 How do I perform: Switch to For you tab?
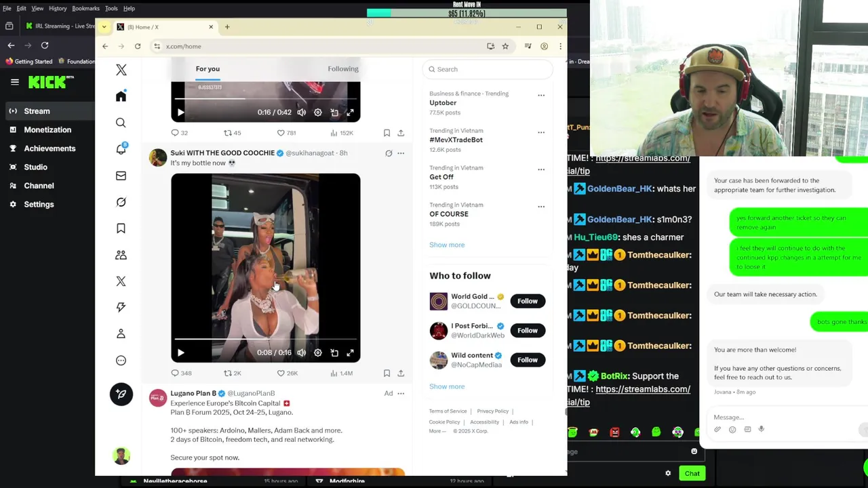click(208, 68)
